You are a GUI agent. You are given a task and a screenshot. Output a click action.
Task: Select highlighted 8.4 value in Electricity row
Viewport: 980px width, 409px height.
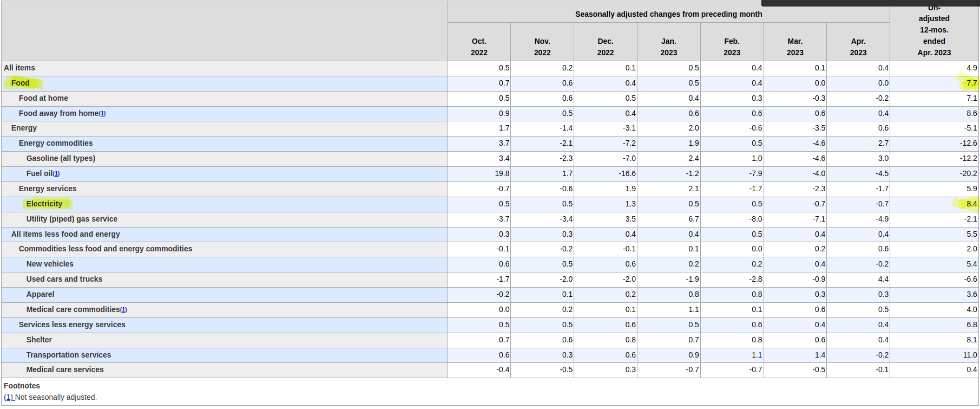coord(972,204)
